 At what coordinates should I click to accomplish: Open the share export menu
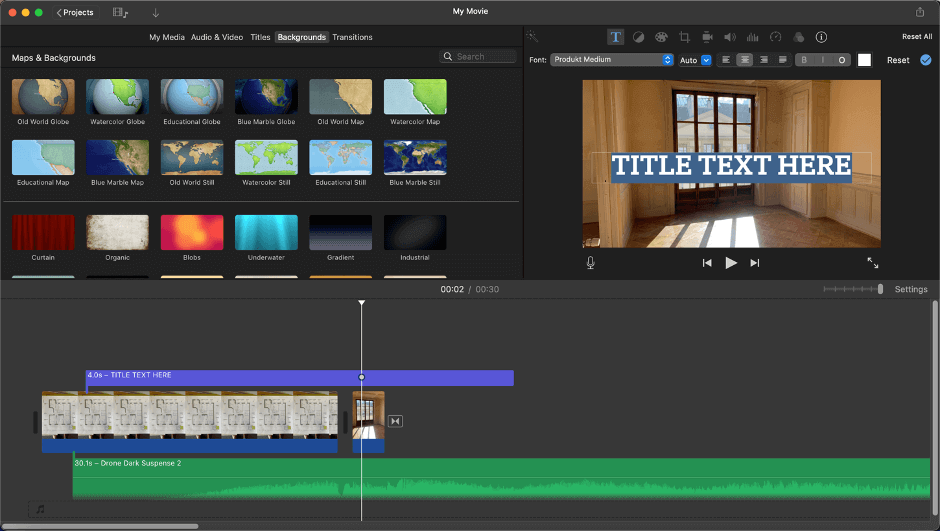(920, 12)
